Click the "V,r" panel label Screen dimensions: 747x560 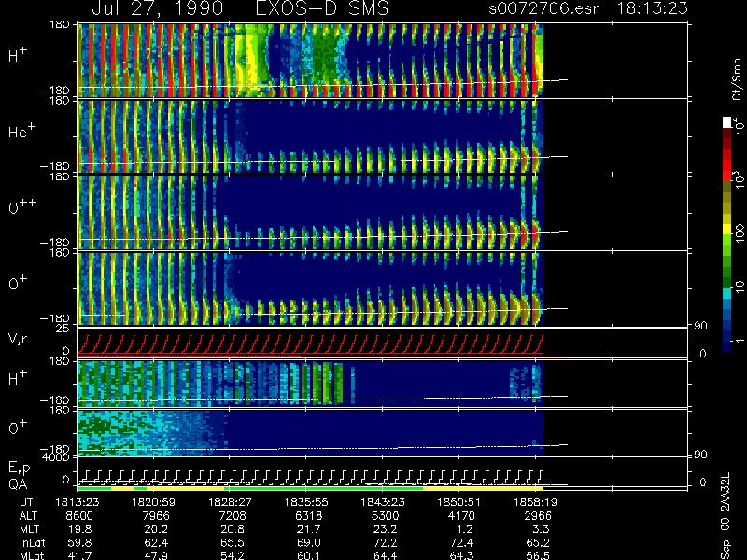pyautogui.click(x=18, y=339)
